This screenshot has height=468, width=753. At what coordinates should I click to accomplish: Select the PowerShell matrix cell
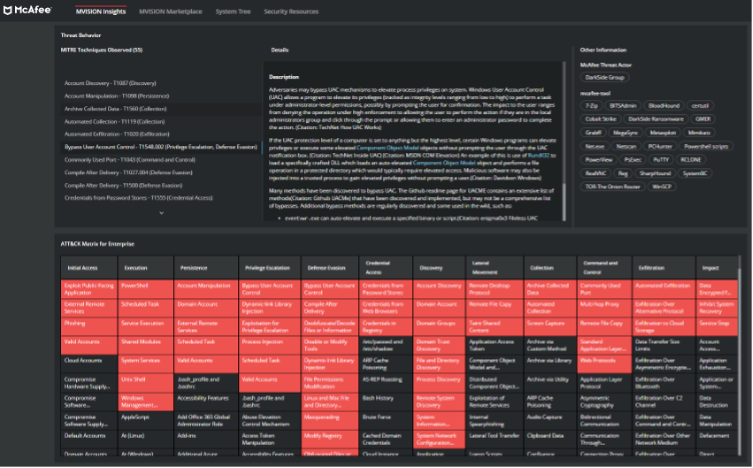pyautogui.click(x=146, y=289)
